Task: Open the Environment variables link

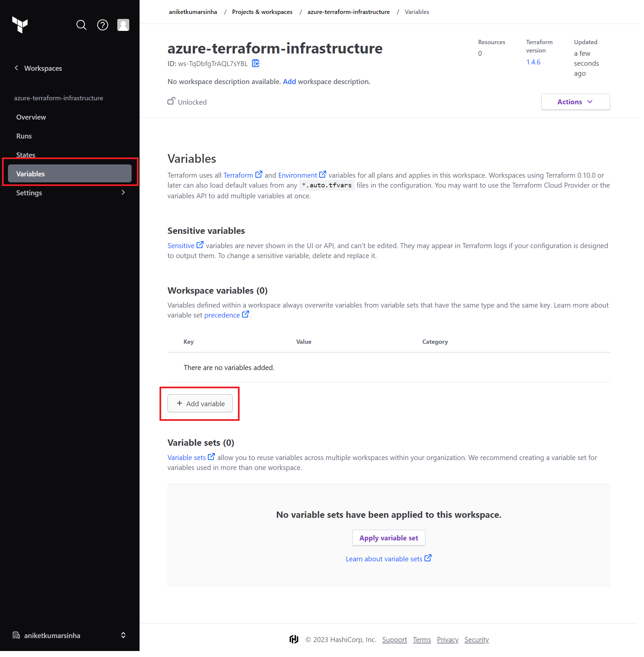Action: tap(298, 175)
